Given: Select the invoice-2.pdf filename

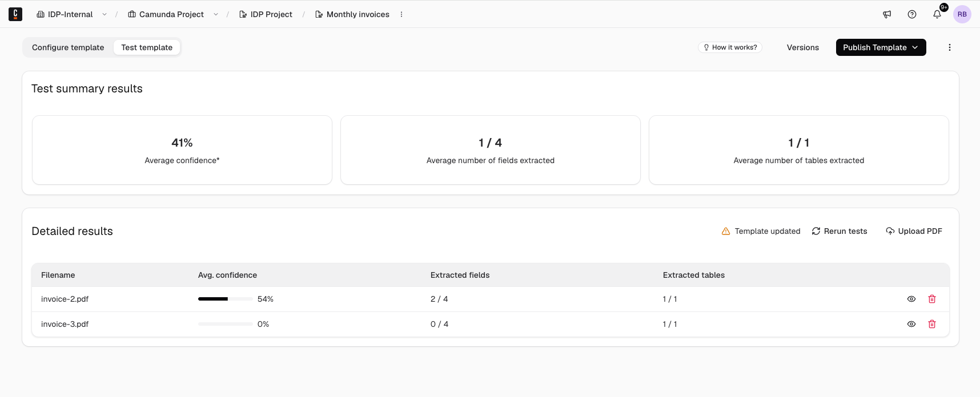Looking at the screenshot, I should pyautogui.click(x=65, y=299).
